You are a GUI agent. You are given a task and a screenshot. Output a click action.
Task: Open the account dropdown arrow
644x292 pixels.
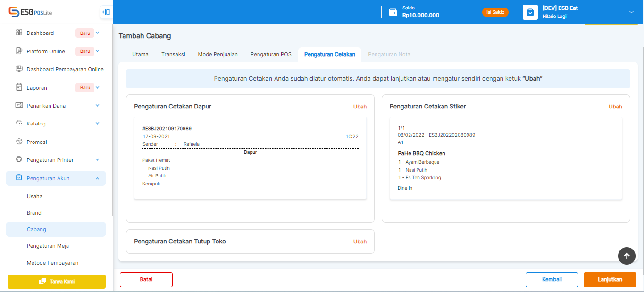point(631,12)
